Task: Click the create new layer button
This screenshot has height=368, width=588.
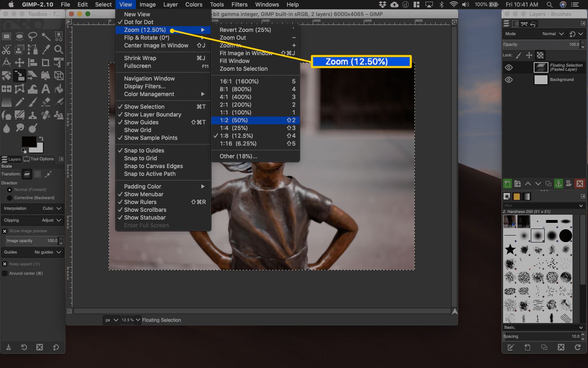Action: [507, 184]
